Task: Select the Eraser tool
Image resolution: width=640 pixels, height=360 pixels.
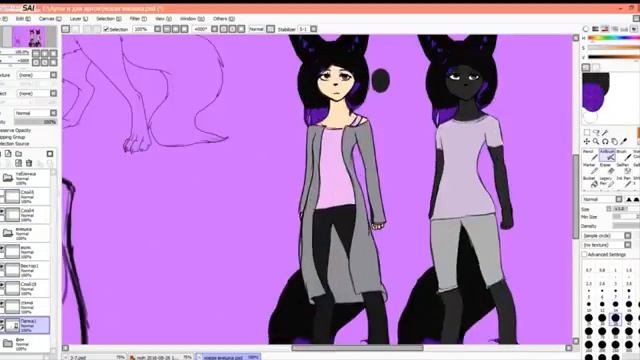Action: click(607, 169)
